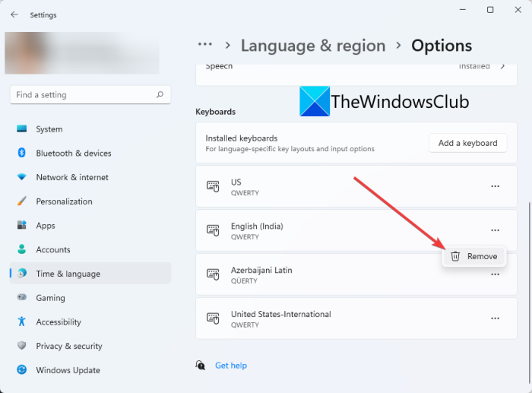Go to Network & internet settings

[72, 177]
